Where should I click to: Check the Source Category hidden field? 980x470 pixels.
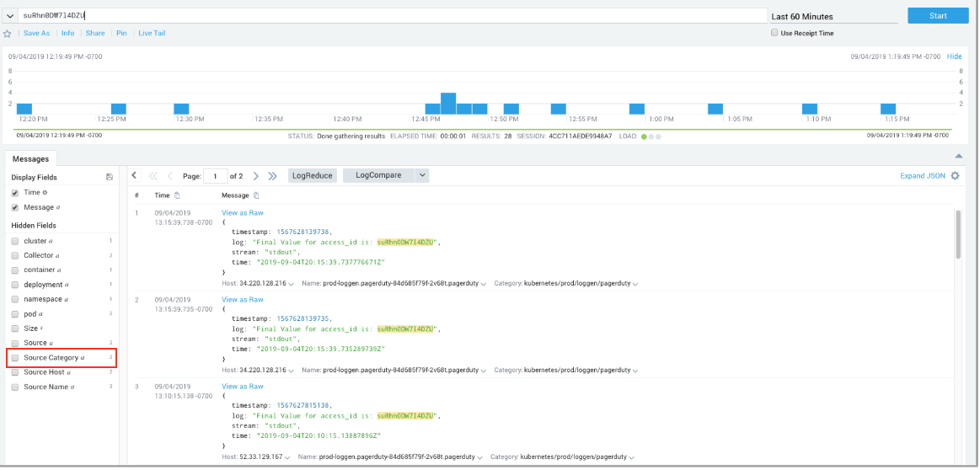[x=15, y=358]
